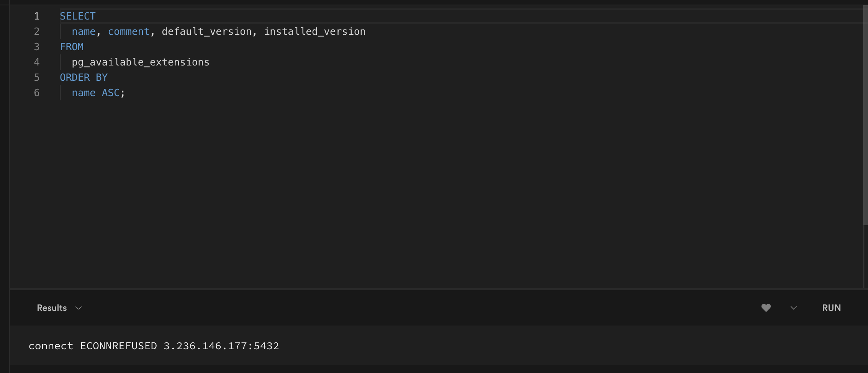
Task: Click the semicolon ending the query
Action: [x=122, y=92]
